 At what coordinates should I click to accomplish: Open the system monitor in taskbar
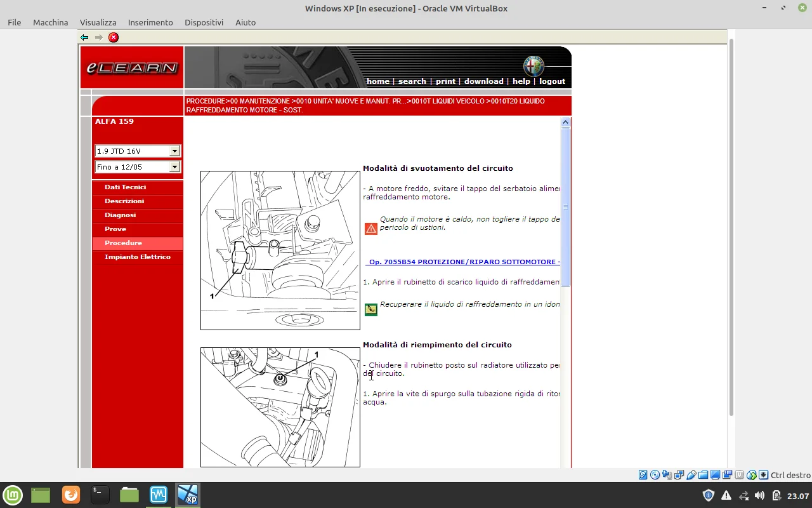click(159, 495)
